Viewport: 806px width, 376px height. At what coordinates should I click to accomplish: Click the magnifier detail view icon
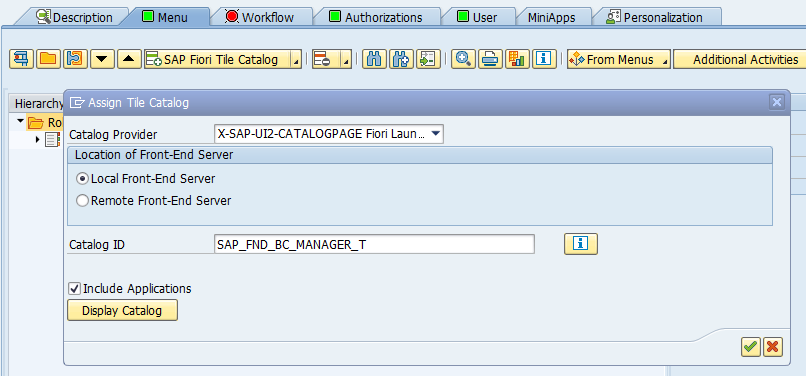(x=464, y=60)
